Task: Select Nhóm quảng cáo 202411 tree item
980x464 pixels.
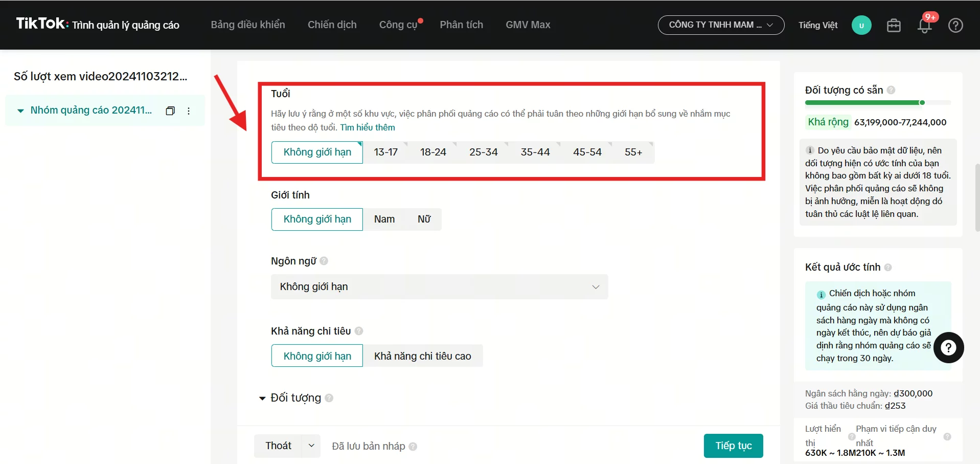Action: (91, 111)
